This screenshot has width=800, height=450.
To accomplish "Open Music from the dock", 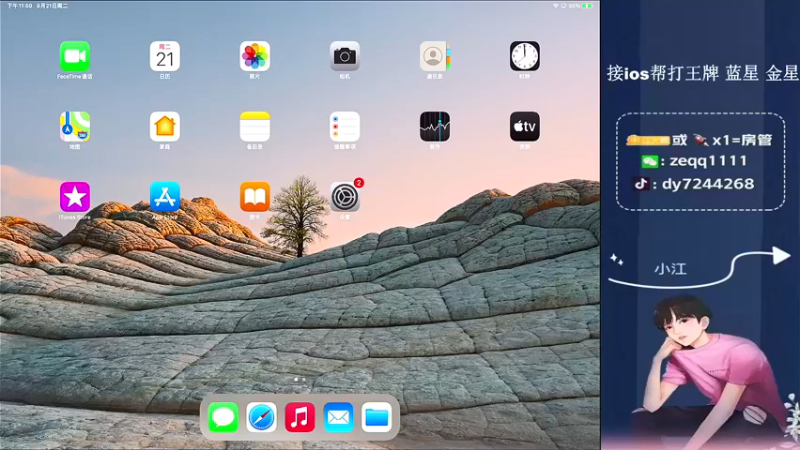I will click(x=299, y=417).
